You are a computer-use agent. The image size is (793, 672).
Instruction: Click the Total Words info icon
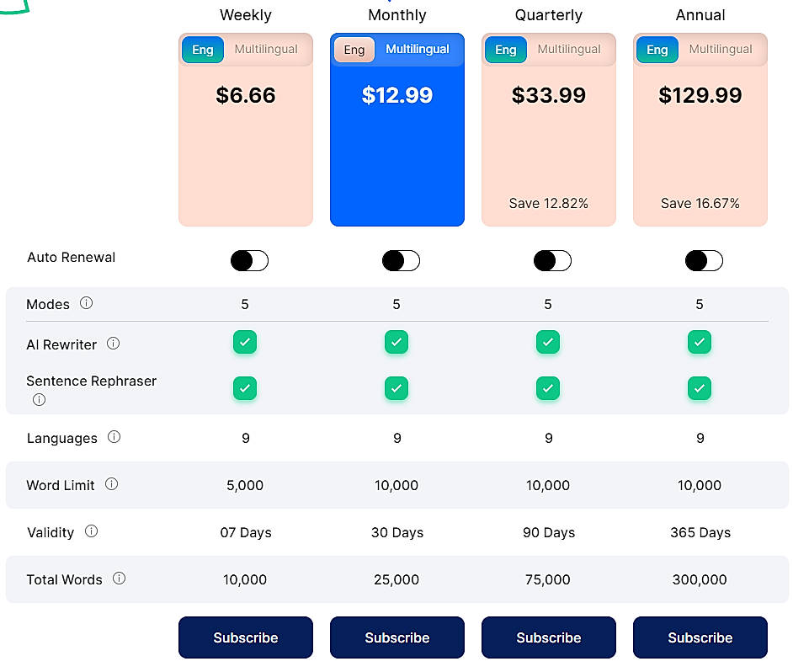119,579
